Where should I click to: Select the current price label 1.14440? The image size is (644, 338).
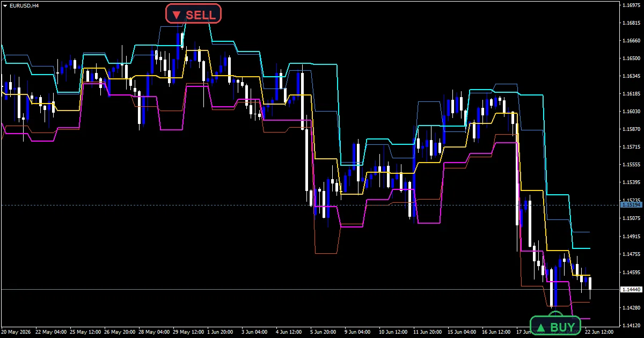[x=631, y=290]
